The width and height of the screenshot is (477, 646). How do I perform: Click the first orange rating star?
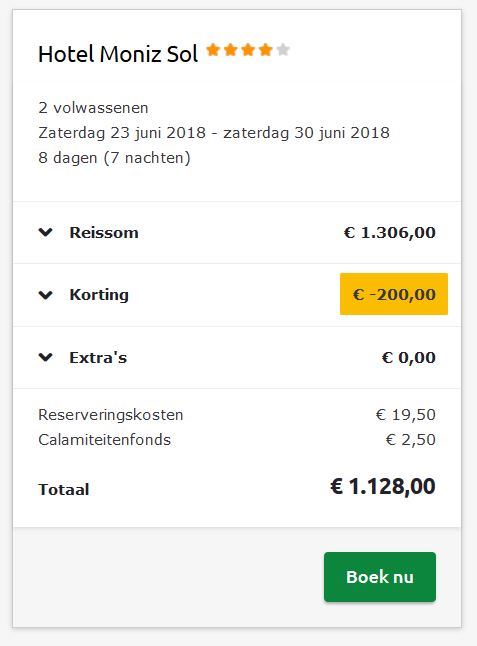pyautogui.click(x=213, y=50)
